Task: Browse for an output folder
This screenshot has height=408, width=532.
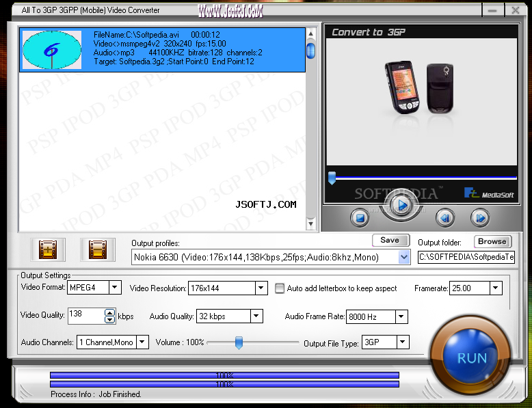Action: (x=492, y=241)
